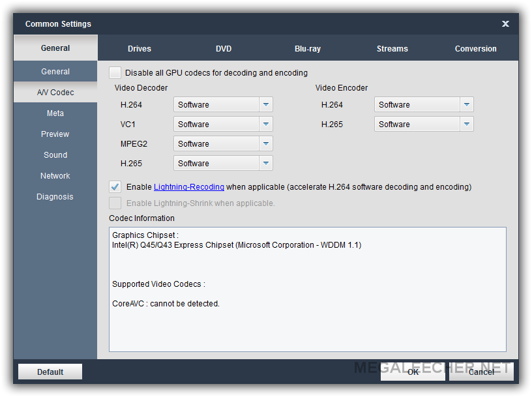Open the Conversion tab

476,48
